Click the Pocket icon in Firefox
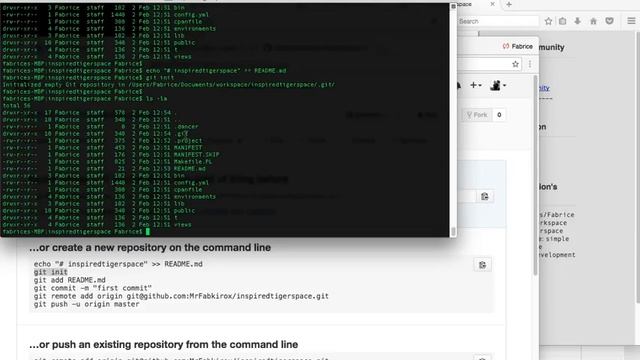The image size is (640, 360). pos(609,21)
